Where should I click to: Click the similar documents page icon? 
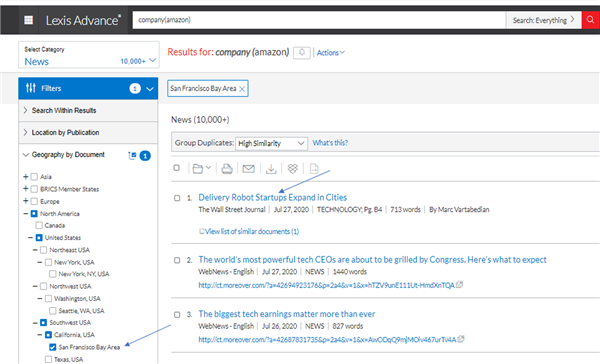(x=202, y=231)
